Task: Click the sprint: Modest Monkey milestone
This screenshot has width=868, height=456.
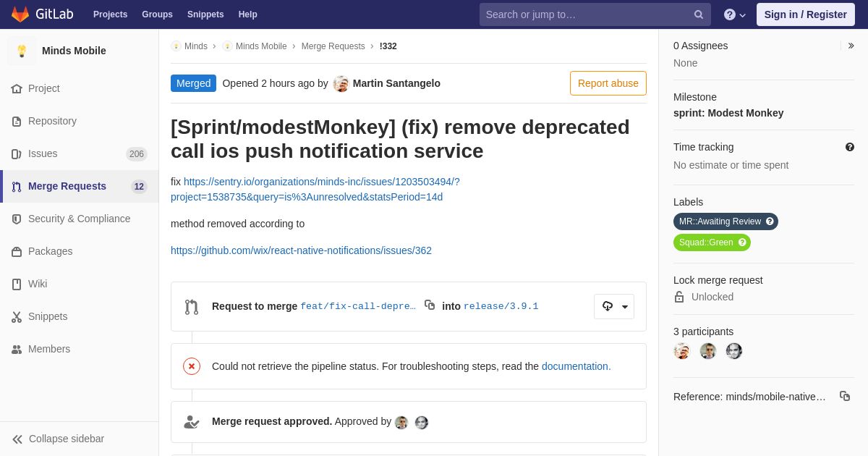Action: tap(728, 113)
